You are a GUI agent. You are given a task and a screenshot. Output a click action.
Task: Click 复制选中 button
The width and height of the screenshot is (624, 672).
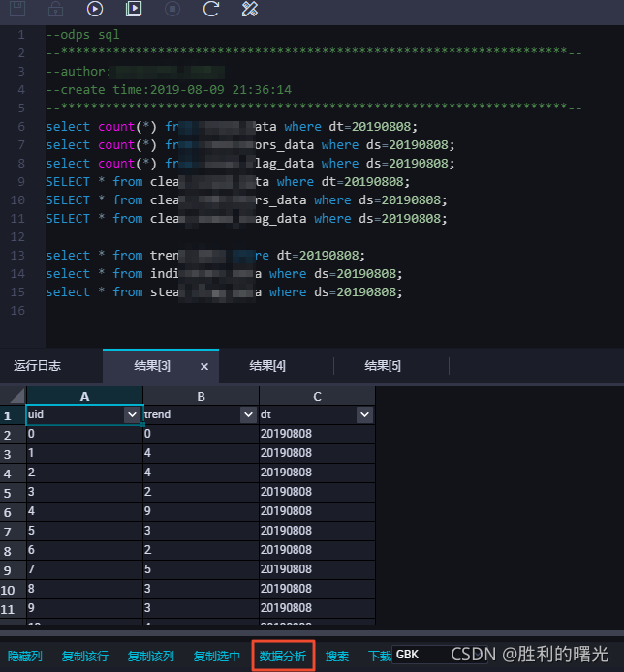point(217,657)
